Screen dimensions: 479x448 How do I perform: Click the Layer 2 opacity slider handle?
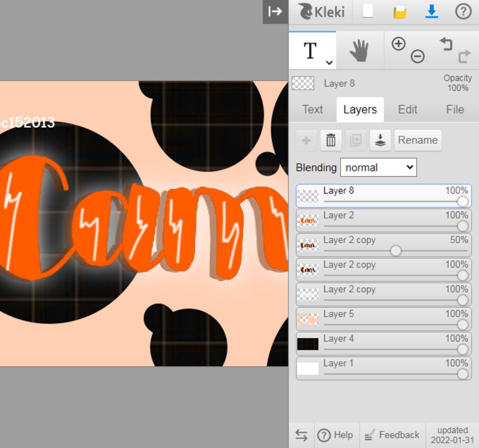point(463,226)
